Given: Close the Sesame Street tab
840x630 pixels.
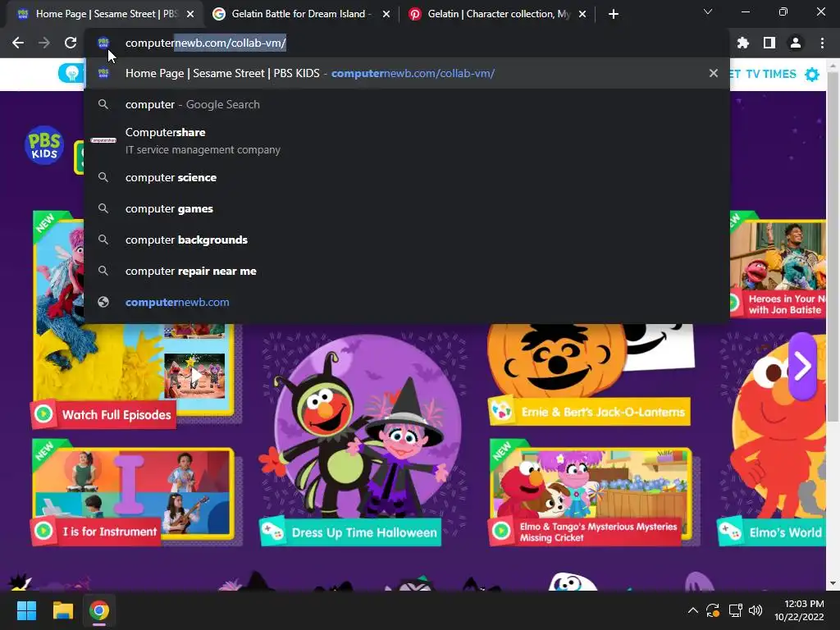Looking at the screenshot, I should click(190, 14).
